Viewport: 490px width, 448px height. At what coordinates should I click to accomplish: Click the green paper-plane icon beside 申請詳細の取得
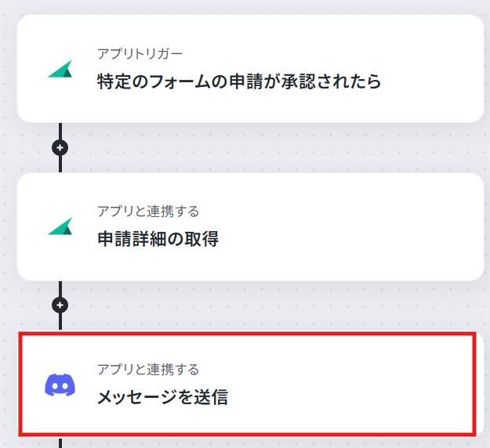pyautogui.click(x=60, y=226)
